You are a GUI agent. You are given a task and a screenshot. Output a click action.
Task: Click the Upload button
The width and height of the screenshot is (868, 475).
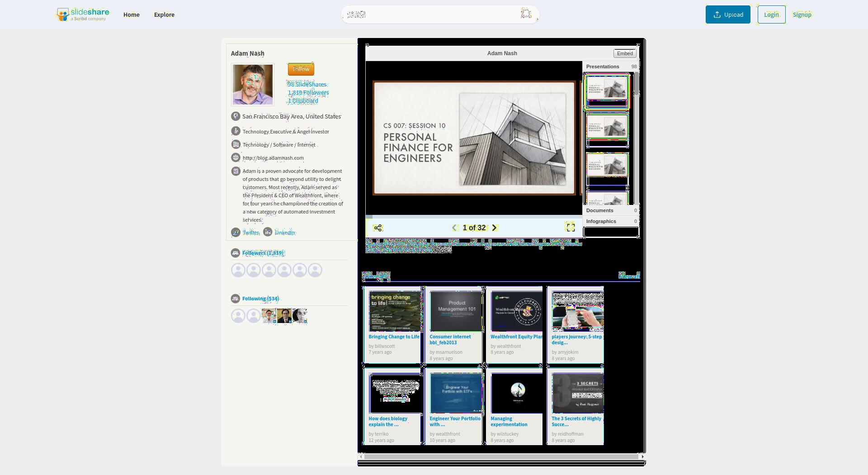click(x=728, y=14)
